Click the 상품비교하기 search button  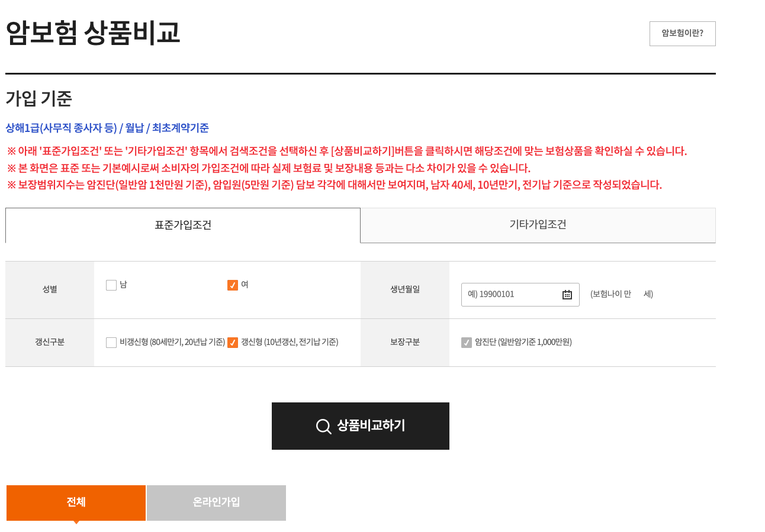coord(361,426)
